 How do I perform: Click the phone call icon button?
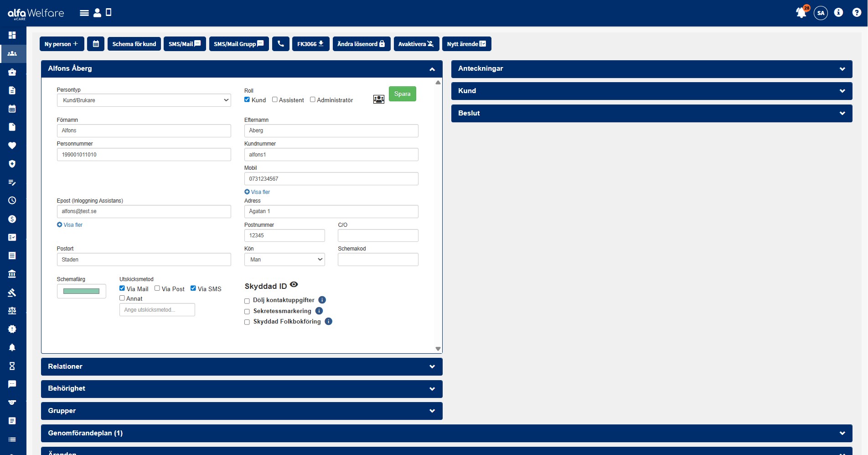[x=281, y=44]
